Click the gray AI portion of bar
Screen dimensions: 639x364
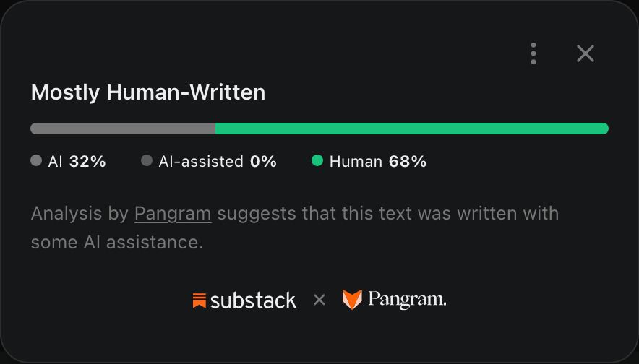pyautogui.click(x=123, y=129)
